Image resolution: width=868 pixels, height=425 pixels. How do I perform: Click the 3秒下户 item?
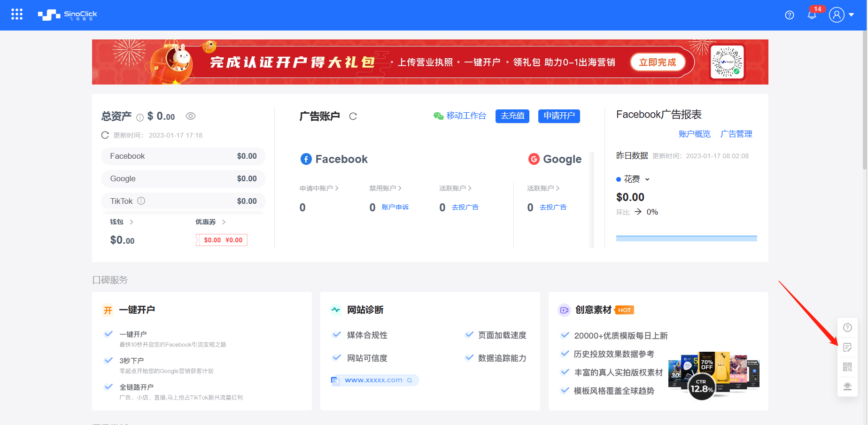coord(132,361)
